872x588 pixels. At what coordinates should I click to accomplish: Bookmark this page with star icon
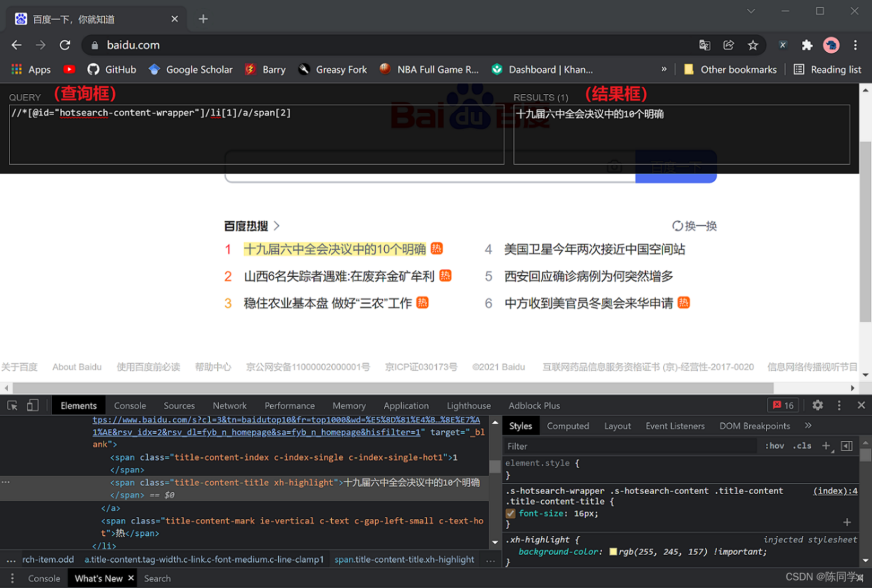(753, 45)
